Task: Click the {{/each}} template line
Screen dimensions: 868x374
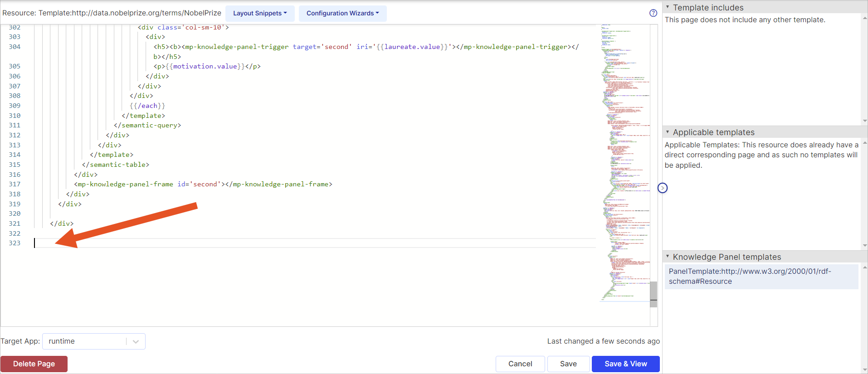Action: coord(147,106)
